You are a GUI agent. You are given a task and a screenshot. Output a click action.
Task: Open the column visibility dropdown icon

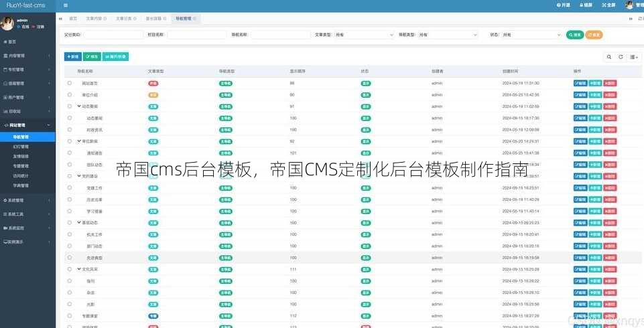coord(634,57)
